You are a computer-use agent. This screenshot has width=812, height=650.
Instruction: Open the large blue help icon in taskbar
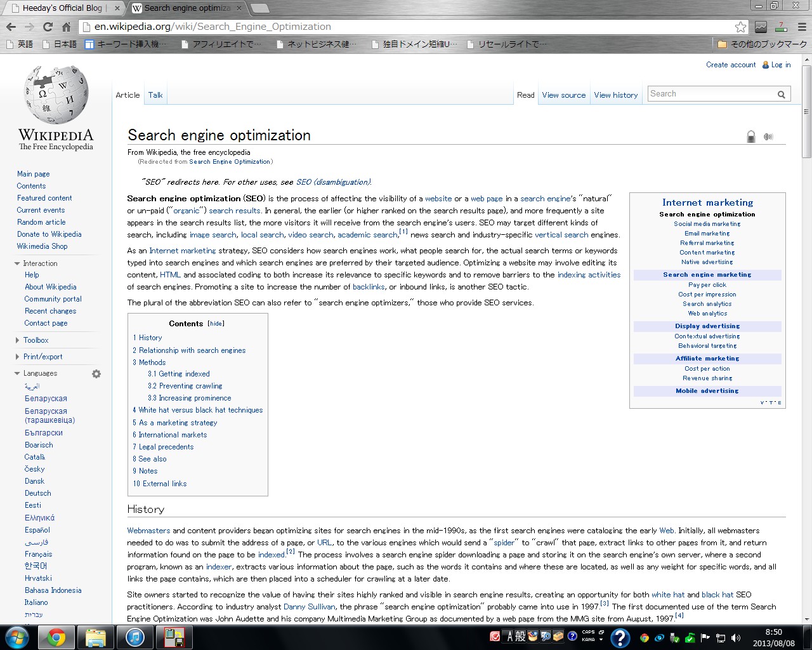pos(620,637)
